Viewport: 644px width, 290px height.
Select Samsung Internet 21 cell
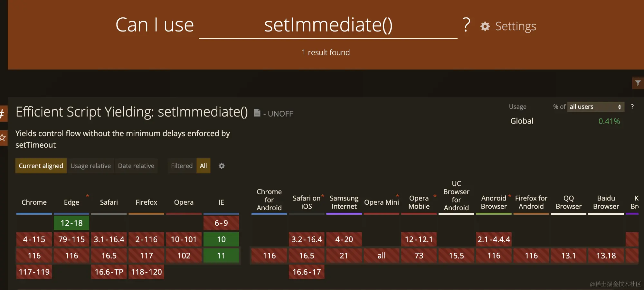pyautogui.click(x=344, y=256)
